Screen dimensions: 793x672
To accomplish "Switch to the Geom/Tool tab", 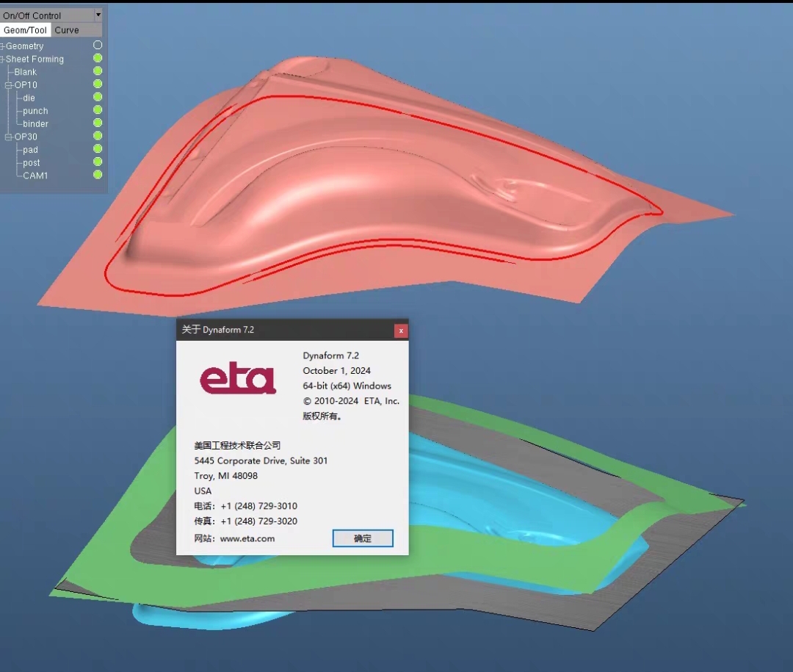I will [25, 30].
